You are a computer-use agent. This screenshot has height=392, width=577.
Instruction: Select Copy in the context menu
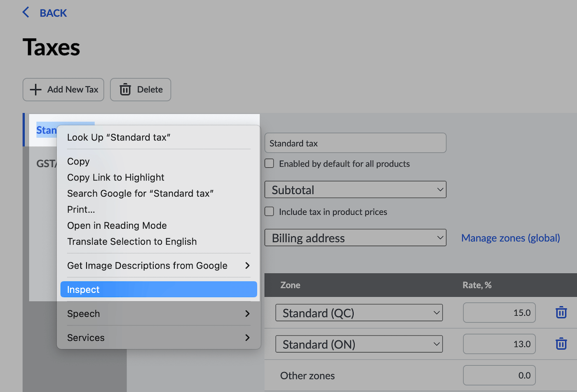coord(78,162)
